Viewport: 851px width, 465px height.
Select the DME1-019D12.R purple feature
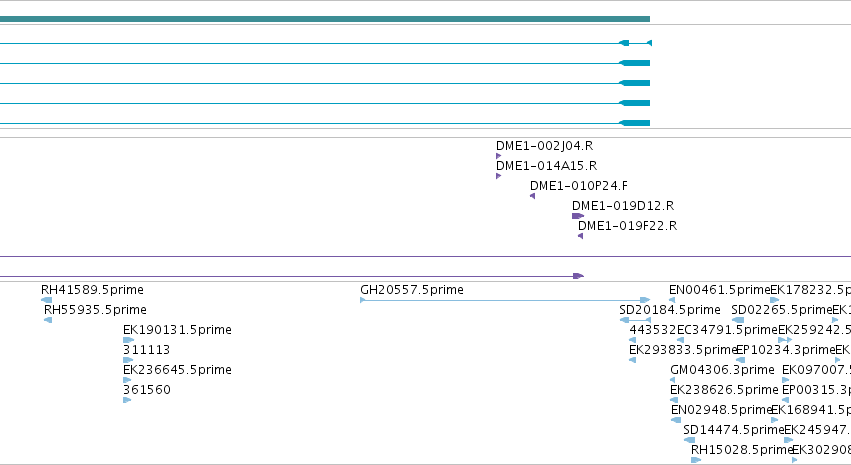pos(578,216)
